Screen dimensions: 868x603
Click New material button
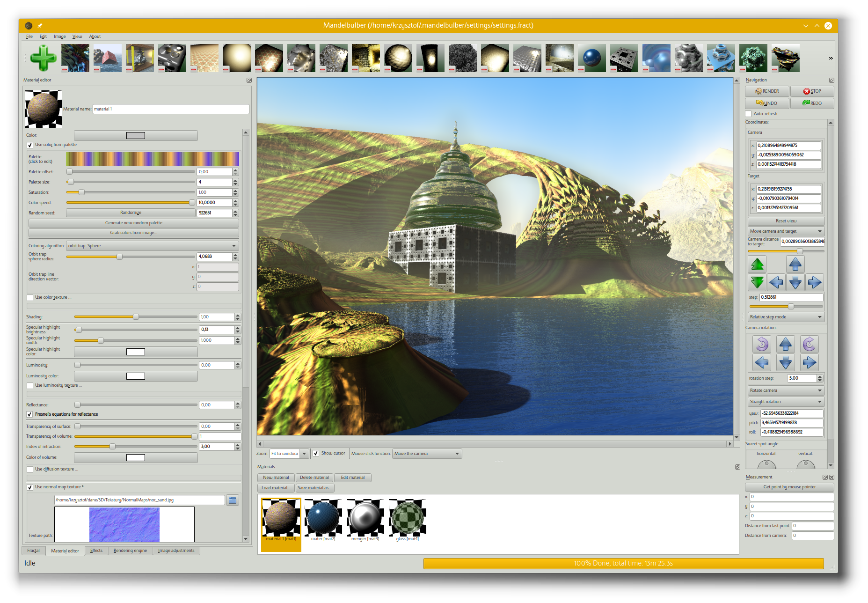point(276,478)
